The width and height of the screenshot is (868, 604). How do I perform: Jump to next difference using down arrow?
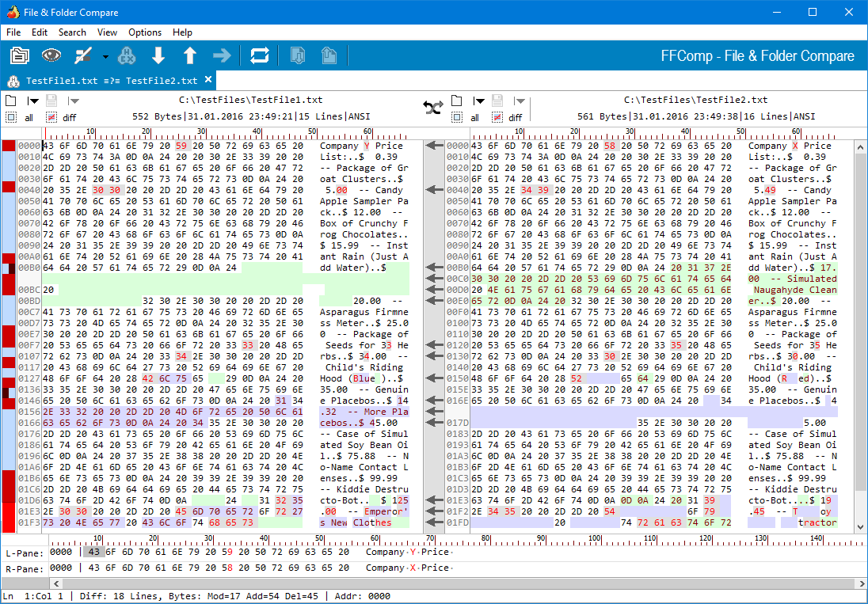[x=158, y=55]
